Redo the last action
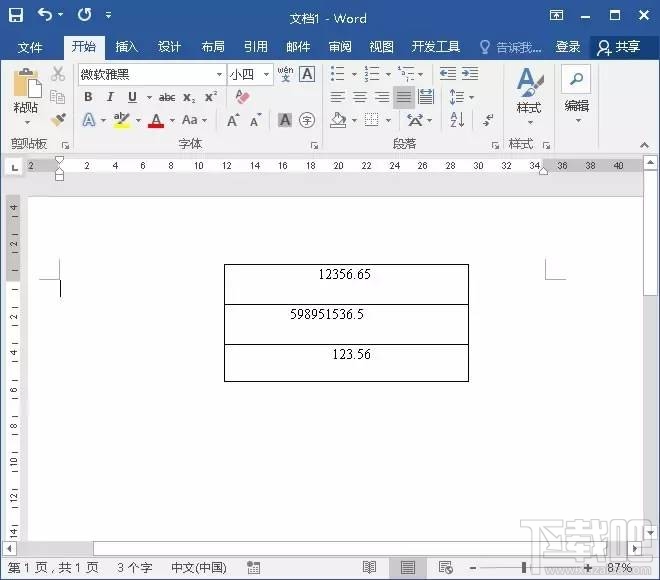 coord(84,15)
